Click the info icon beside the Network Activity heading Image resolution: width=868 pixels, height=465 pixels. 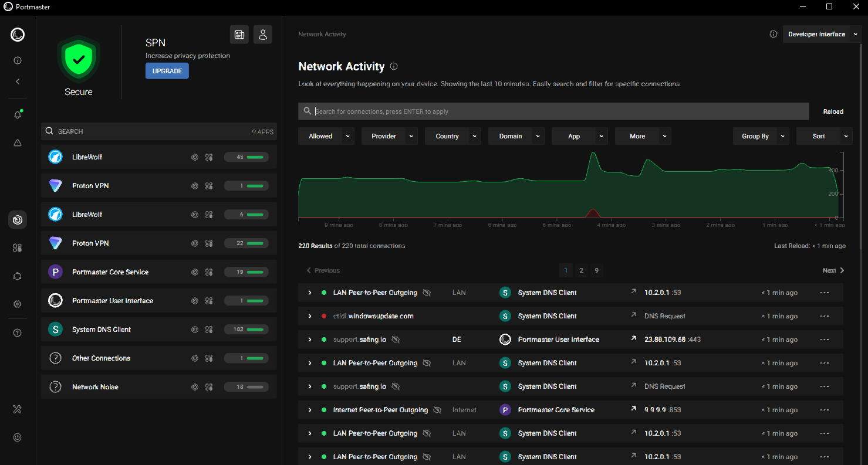click(x=394, y=66)
